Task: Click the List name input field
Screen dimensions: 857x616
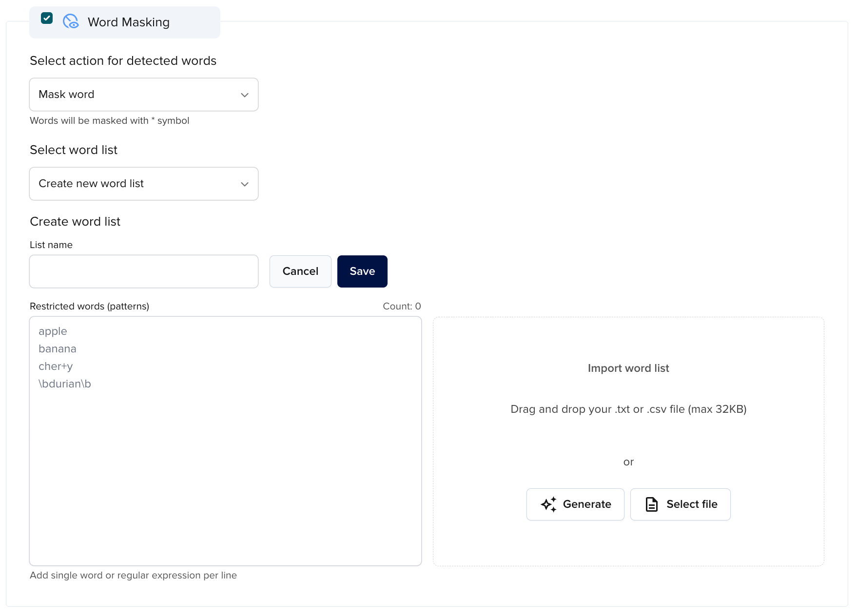Action: coord(144,271)
